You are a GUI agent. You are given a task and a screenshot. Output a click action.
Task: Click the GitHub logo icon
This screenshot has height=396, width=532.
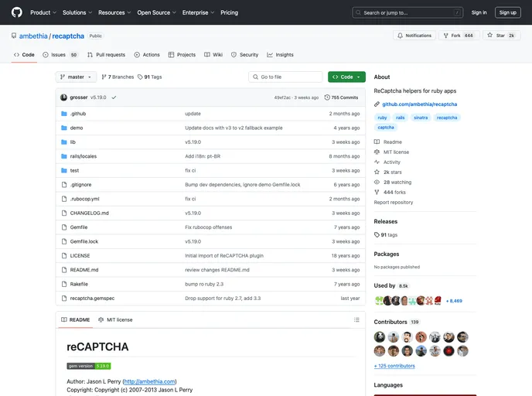click(16, 12)
